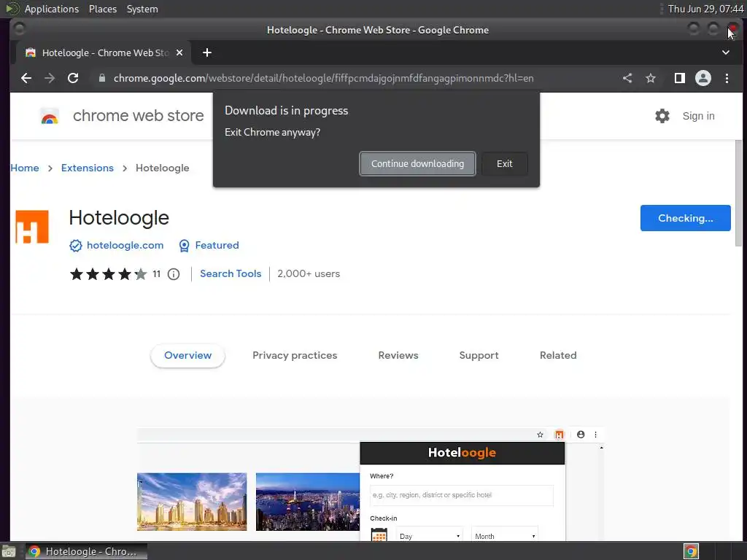The height and width of the screenshot is (560, 747).
Task: Click the show desktop icon in bottom panel
Action: 9,551
